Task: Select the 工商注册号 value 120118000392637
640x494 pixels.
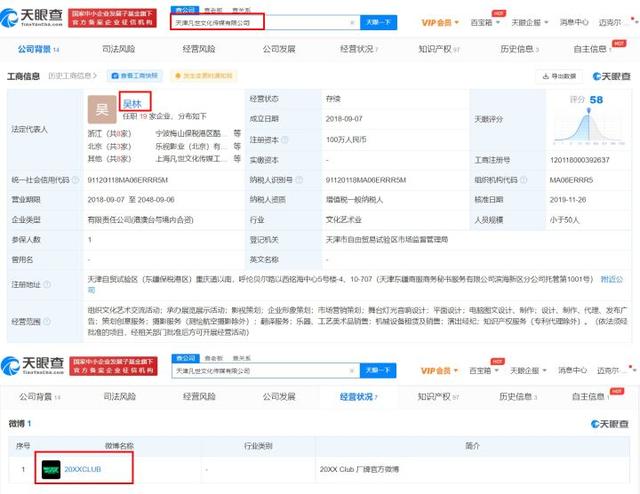Action: [580, 160]
